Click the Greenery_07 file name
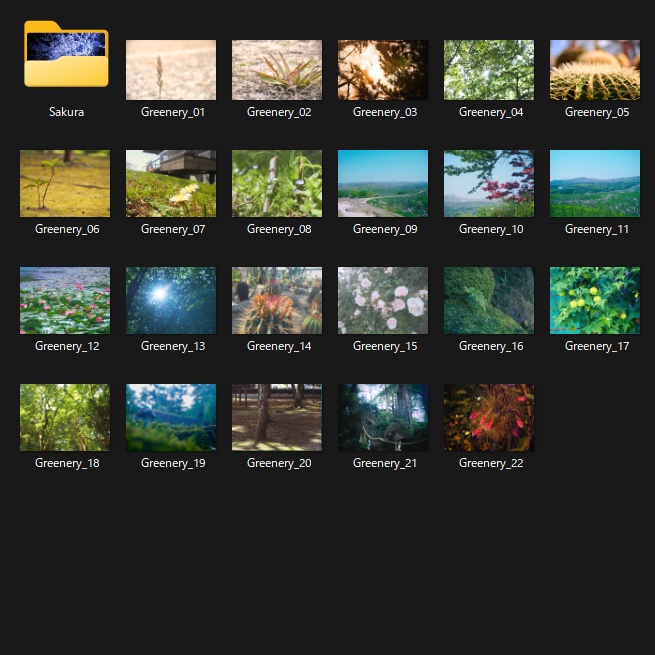 173,229
